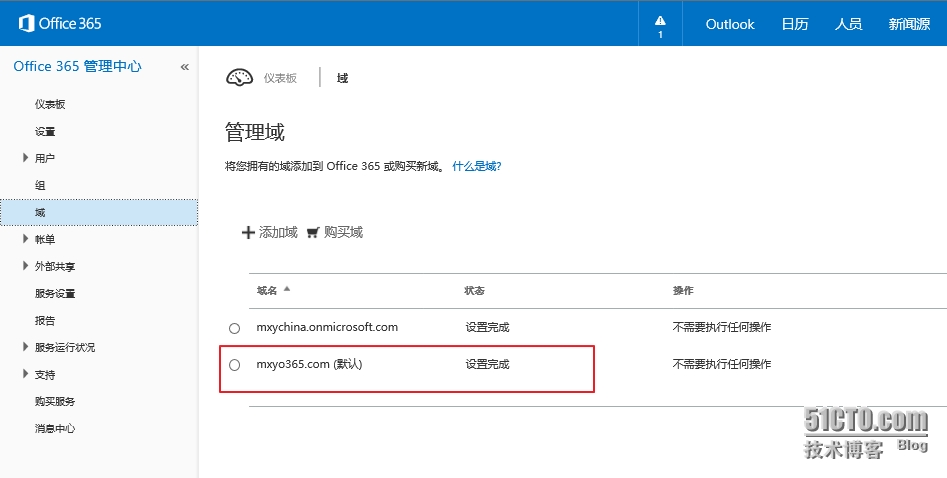
Task: Open Outlook from top navigation
Action: click(730, 24)
